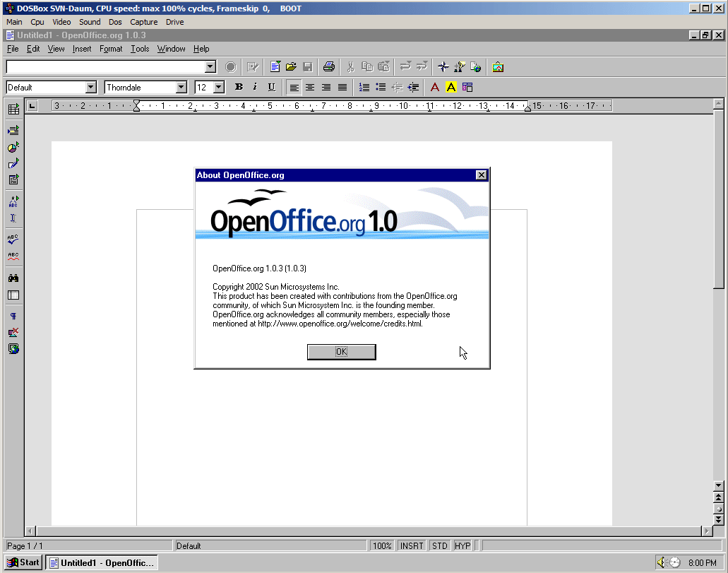The width and height of the screenshot is (728, 573).
Task: Show the Draw Functions icon in the left toolbar
Action: point(13,164)
